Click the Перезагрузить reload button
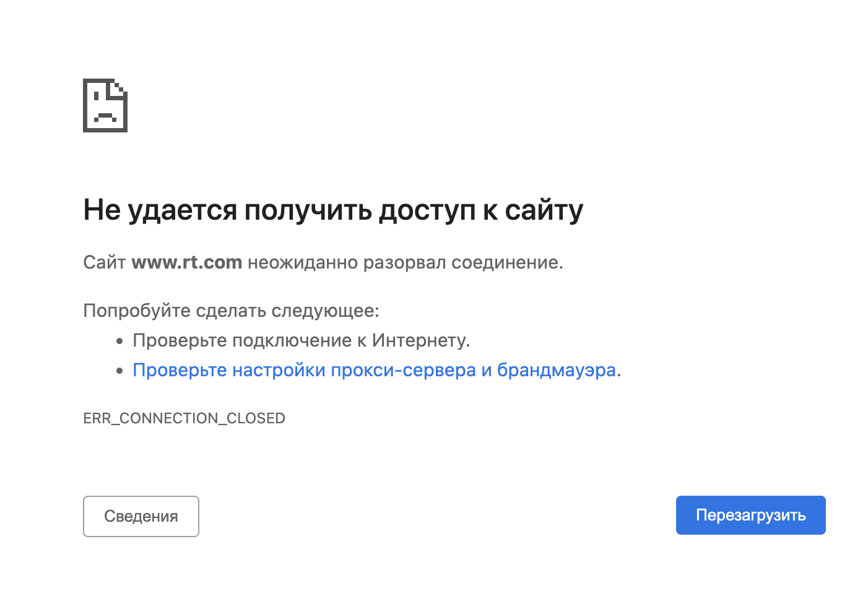Viewport: 868px width, 604px height. point(750,515)
